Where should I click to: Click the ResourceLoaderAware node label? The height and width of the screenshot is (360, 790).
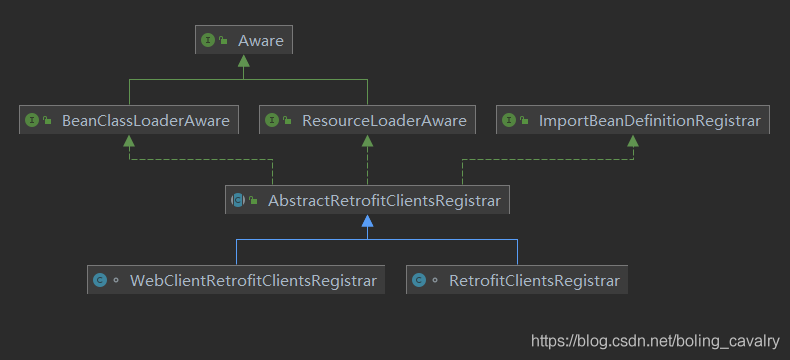tap(384, 120)
